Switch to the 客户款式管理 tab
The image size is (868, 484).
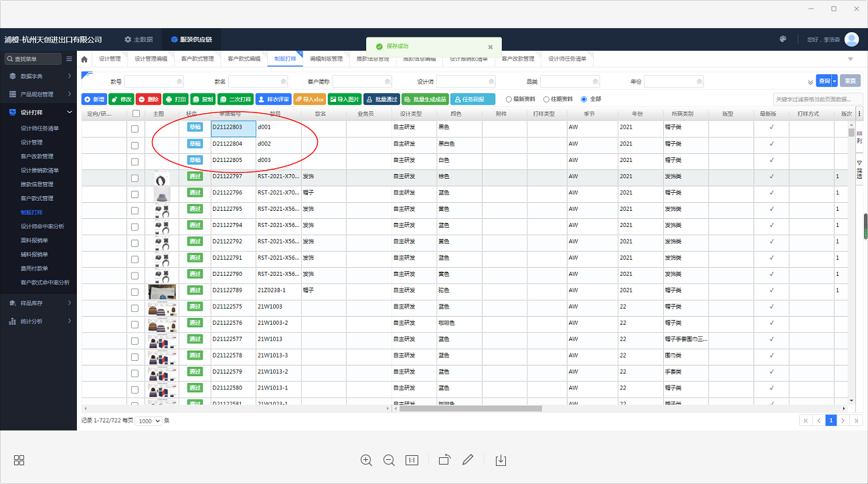pyautogui.click(x=197, y=59)
